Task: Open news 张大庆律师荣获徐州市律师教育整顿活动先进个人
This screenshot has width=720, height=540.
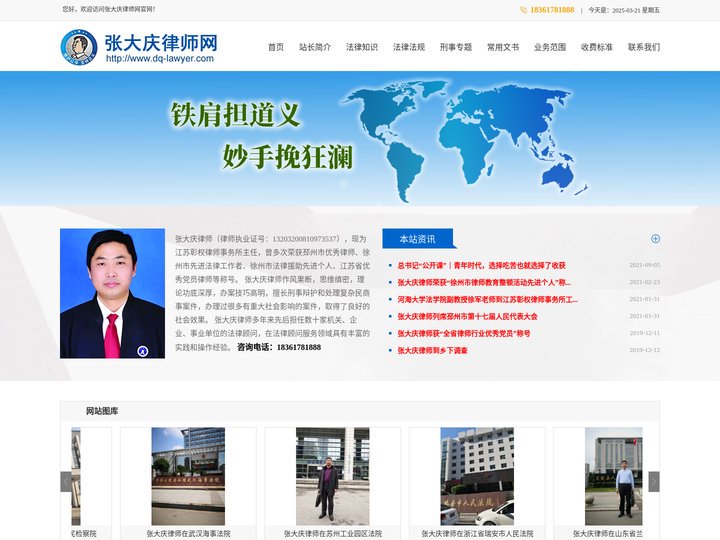Action: pos(484,282)
